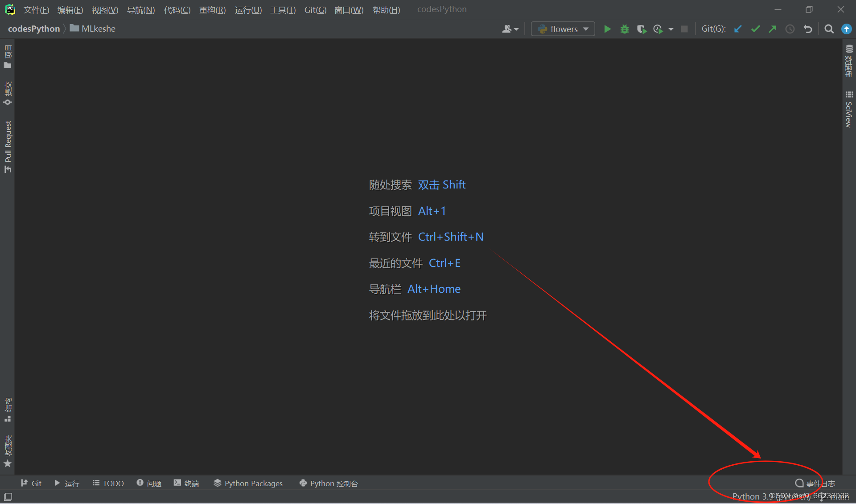Open Search Everywhere

click(829, 29)
